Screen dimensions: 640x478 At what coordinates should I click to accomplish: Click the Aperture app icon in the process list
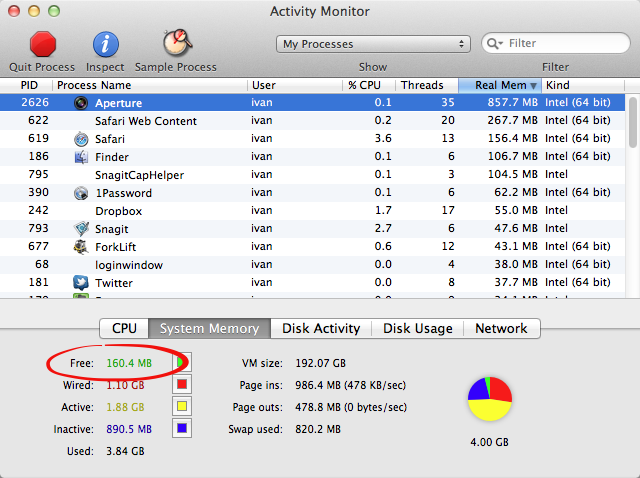(x=81, y=102)
